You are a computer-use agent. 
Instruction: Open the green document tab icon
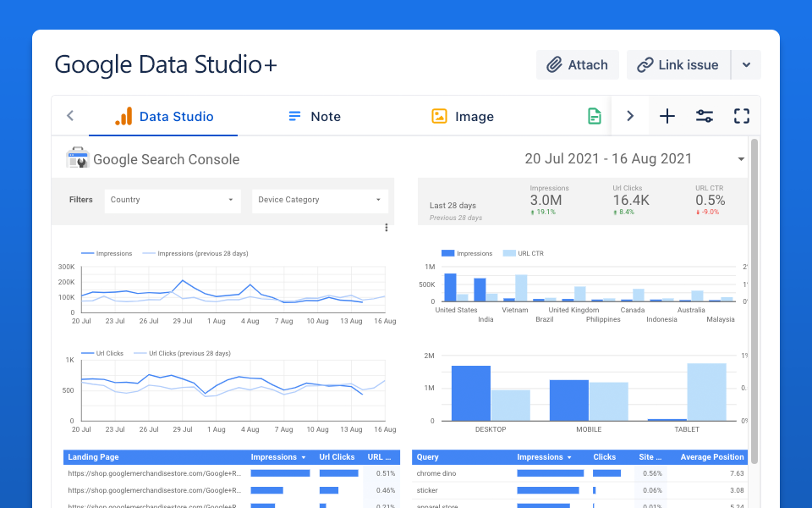(x=595, y=116)
